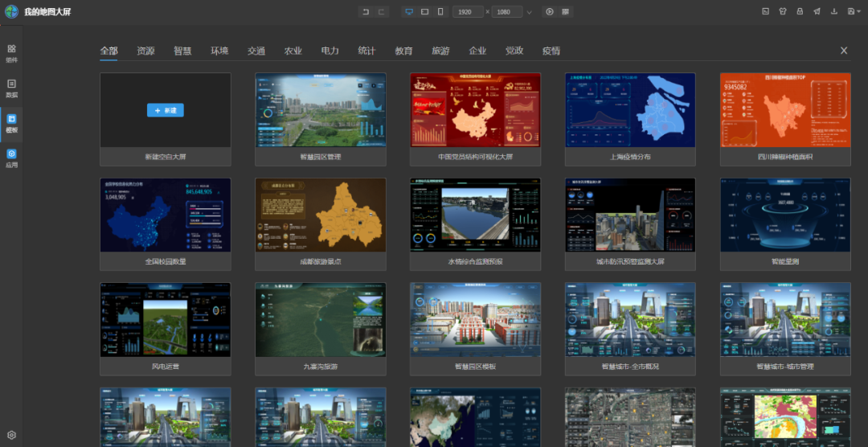The image size is (868, 447).
Task: Switch to tablet view mode
Action: tap(425, 11)
